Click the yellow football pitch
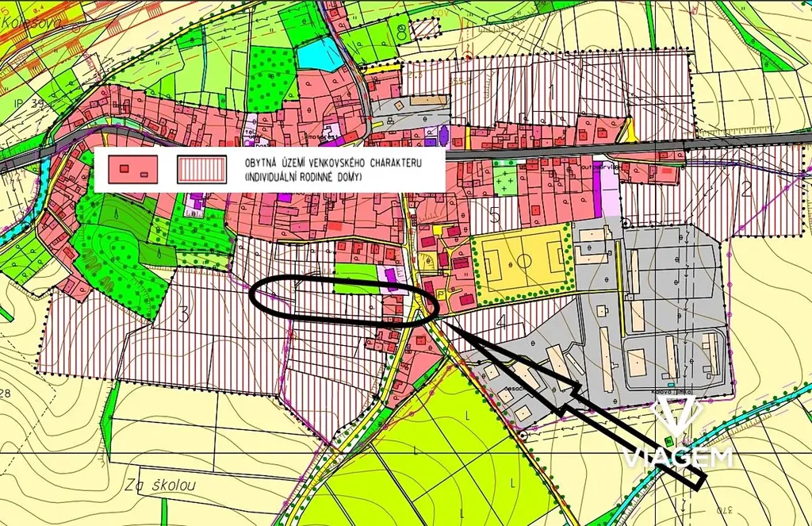812x526 pixels. pyautogui.click(x=521, y=260)
